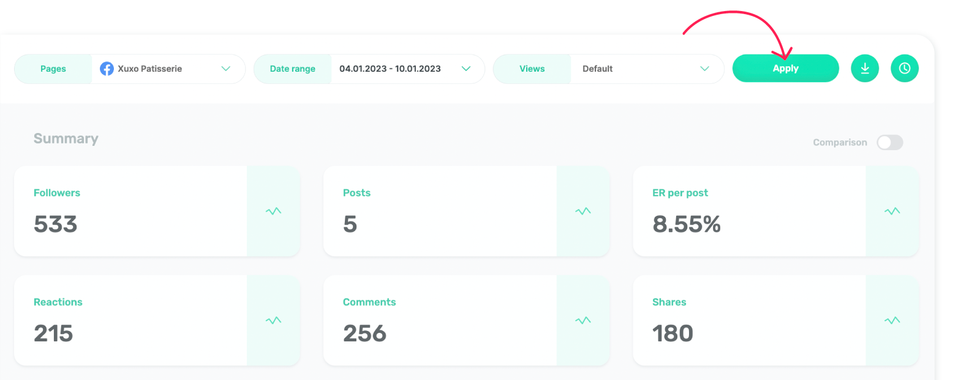Click the Reactions card title
980x380 pixels.
[x=58, y=302]
